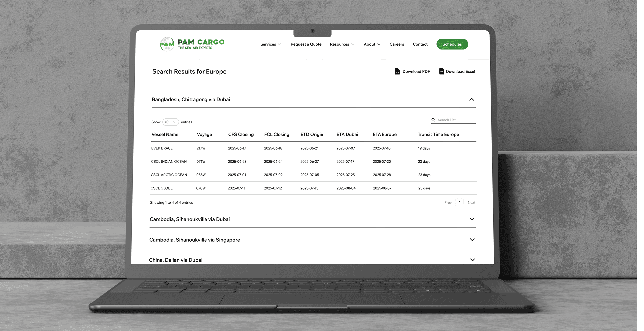Screen dimensions: 644x331
Task: Select page 1 in pagination
Action: (460, 203)
